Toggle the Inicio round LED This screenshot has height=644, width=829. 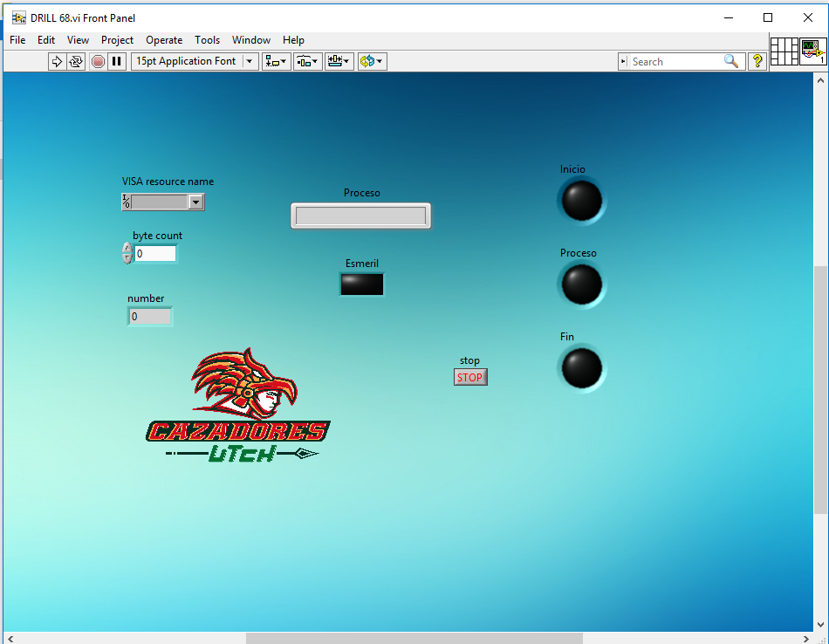tap(581, 201)
